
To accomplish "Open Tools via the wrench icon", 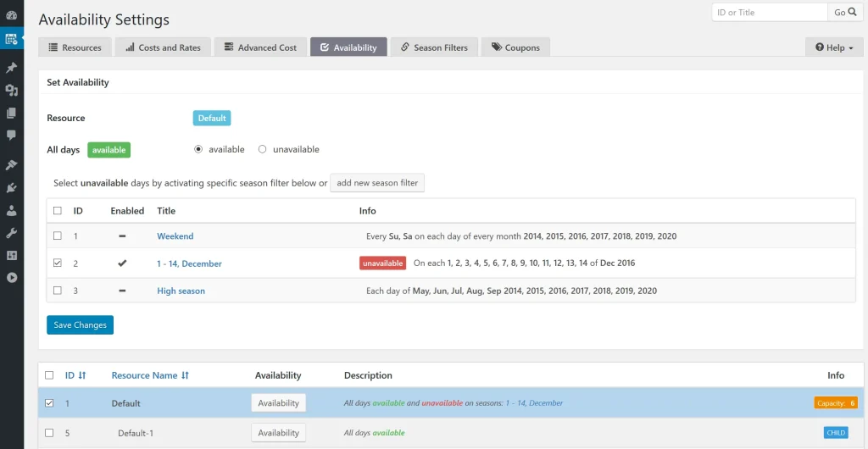I will (x=12, y=233).
